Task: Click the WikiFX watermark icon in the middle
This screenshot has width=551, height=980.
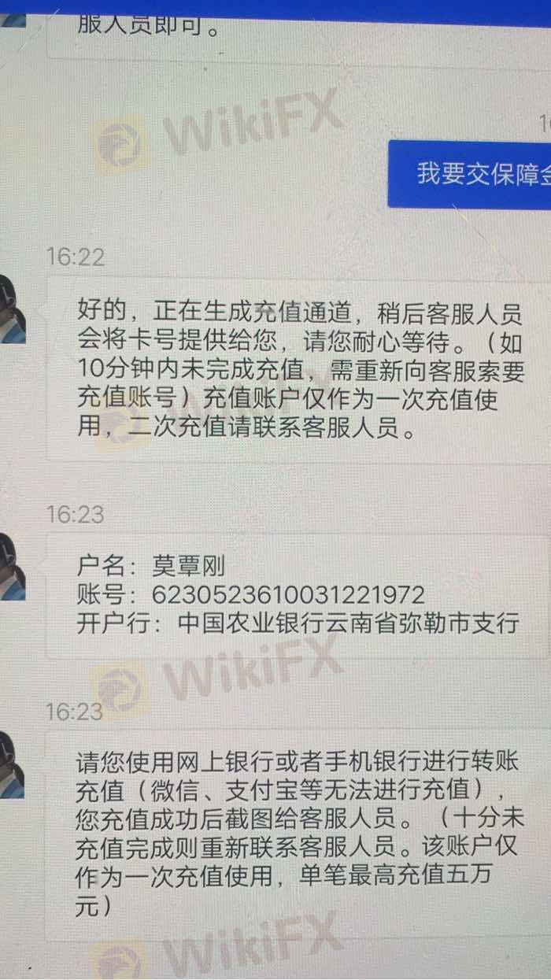Action: click(x=120, y=687)
